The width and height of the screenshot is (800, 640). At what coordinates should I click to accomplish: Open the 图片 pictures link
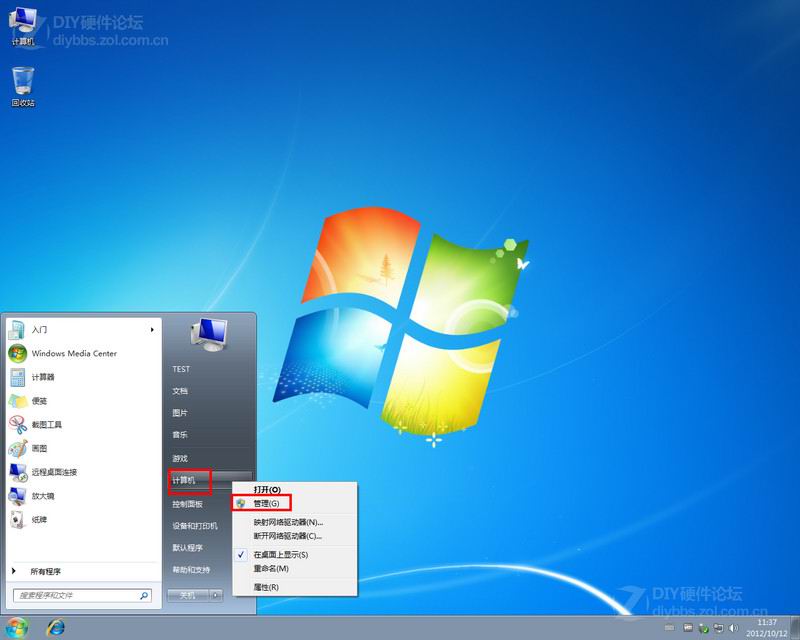[x=180, y=413]
